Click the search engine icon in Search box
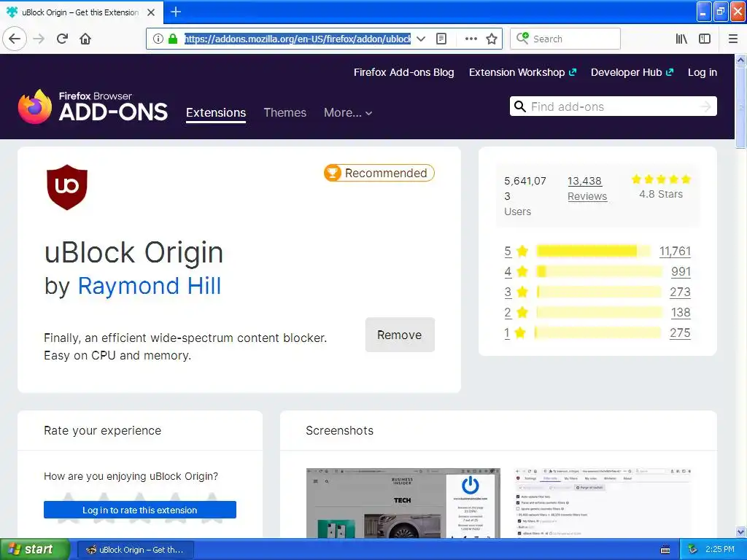This screenshot has width=747, height=560. [x=522, y=38]
